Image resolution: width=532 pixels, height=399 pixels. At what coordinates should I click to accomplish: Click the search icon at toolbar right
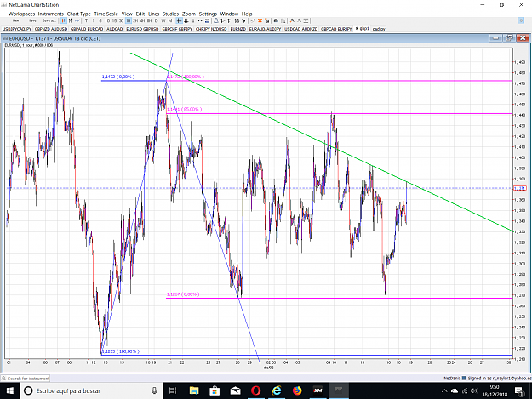[522, 20]
